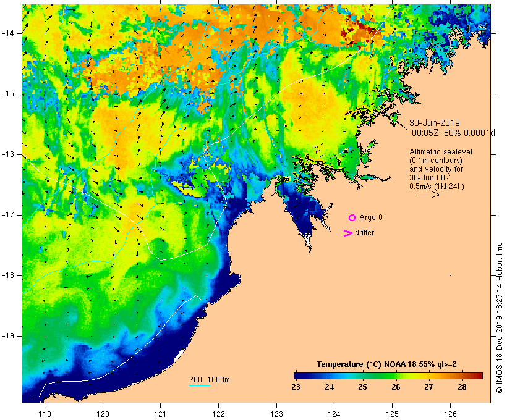Click latitude label '-15'
The width and height of the screenshot is (507, 420).
(x=8, y=94)
